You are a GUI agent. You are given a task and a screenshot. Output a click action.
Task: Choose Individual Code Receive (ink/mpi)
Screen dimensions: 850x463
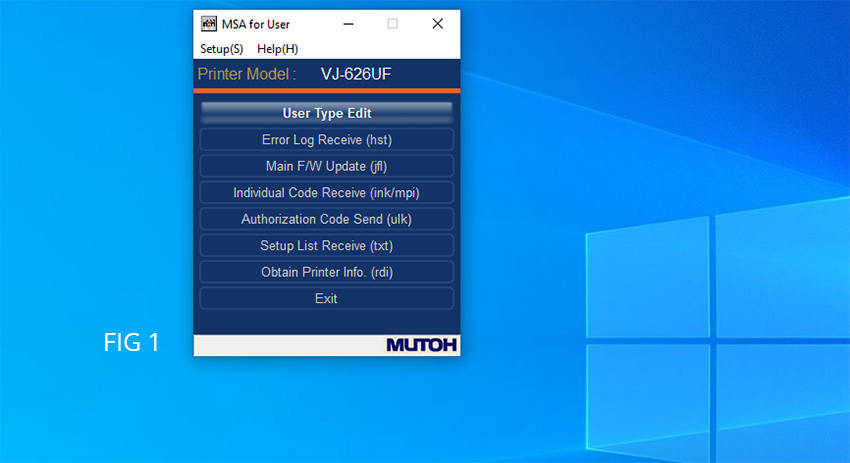[x=326, y=193]
